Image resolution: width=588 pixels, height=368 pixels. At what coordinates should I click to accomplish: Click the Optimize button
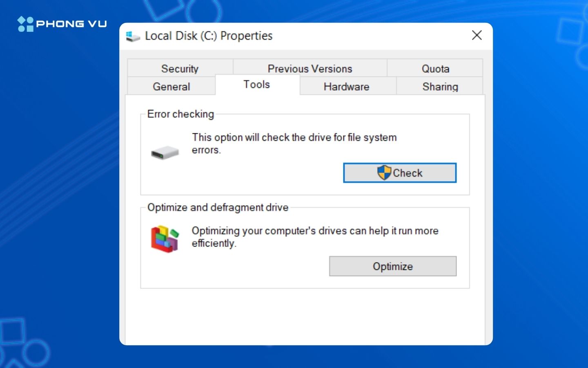pyautogui.click(x=392, y=267)
